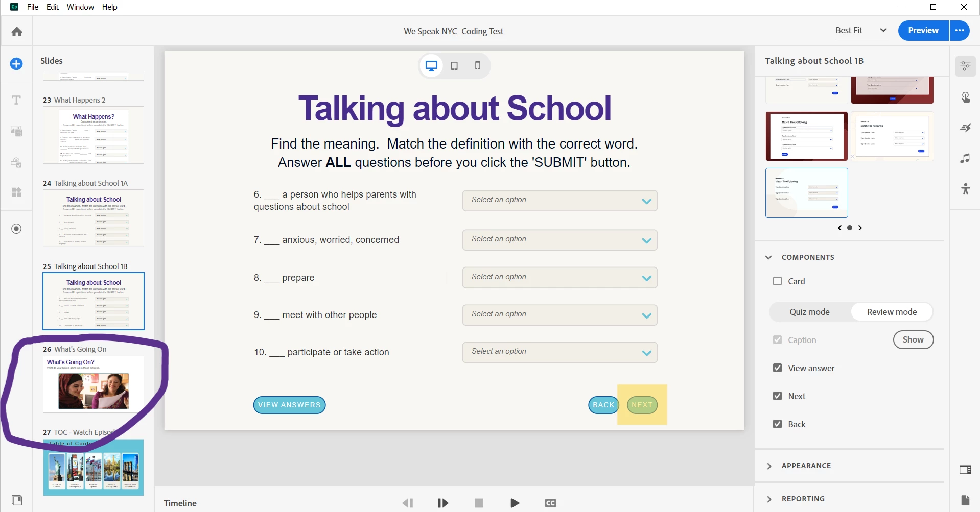
Task: Select slide 27 TOC thumbnail
Action: pyautogui.click(x=94, y=467)
